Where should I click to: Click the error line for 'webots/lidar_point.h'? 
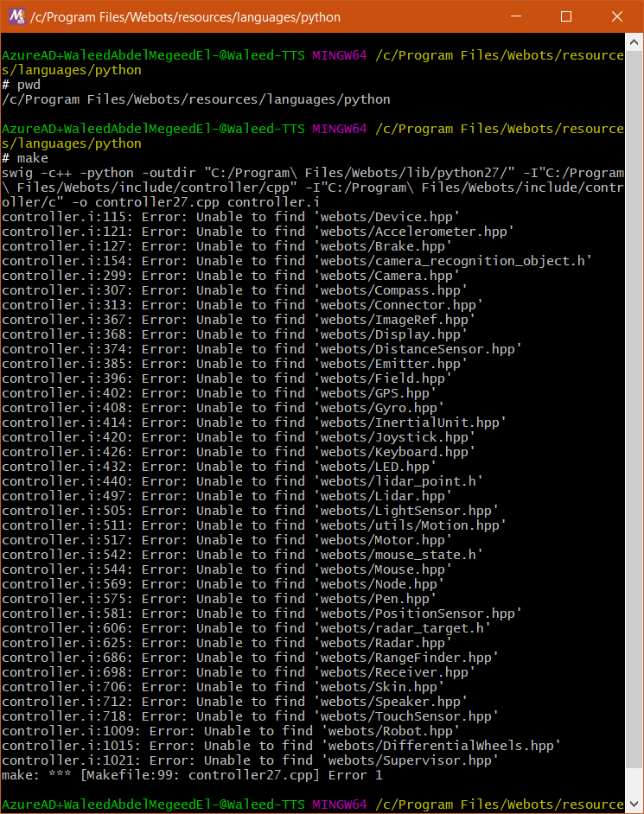pyautogui.click(x=243, y=480)
